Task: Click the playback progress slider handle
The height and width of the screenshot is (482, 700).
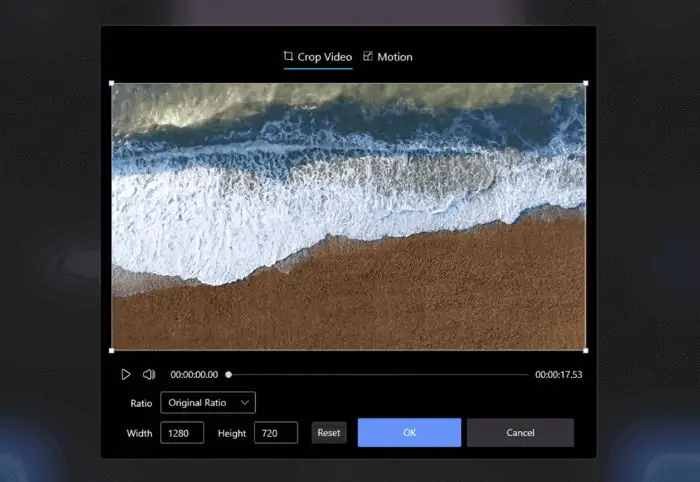Action: click(x=229, y=374)
